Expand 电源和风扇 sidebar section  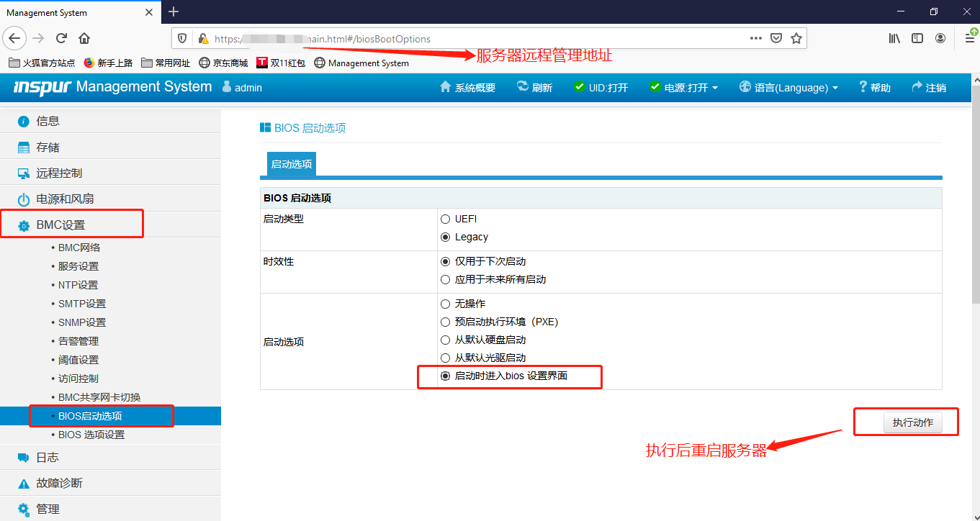[x=110, y=199]
